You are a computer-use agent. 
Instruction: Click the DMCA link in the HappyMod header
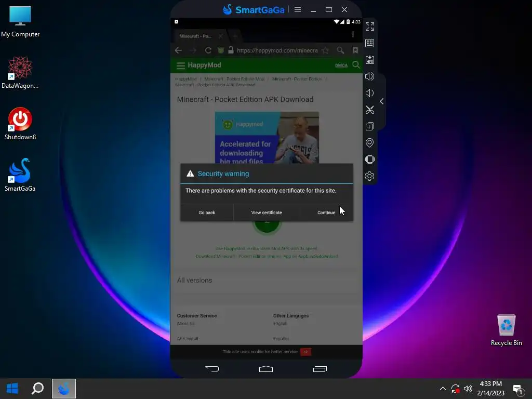point(341,65)
